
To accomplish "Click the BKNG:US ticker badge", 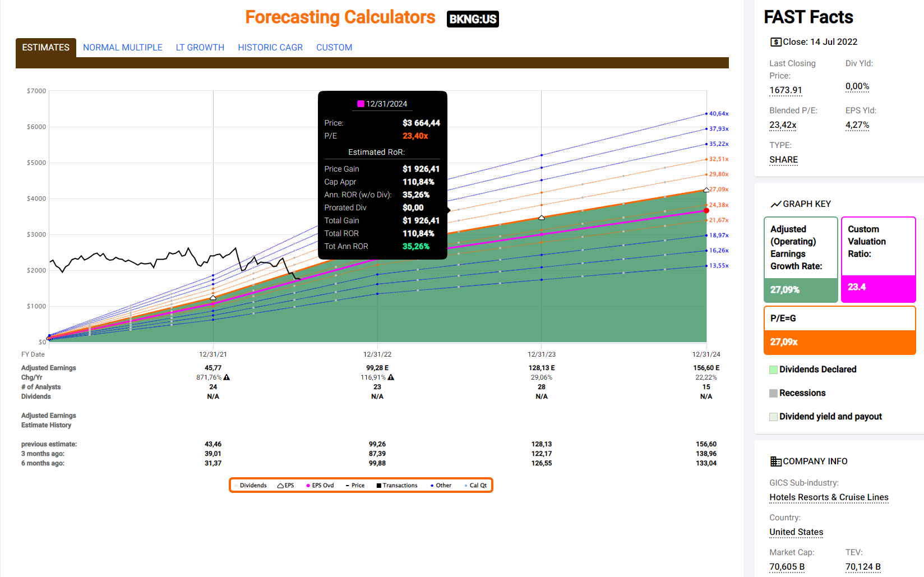I will tap(472, 19).
